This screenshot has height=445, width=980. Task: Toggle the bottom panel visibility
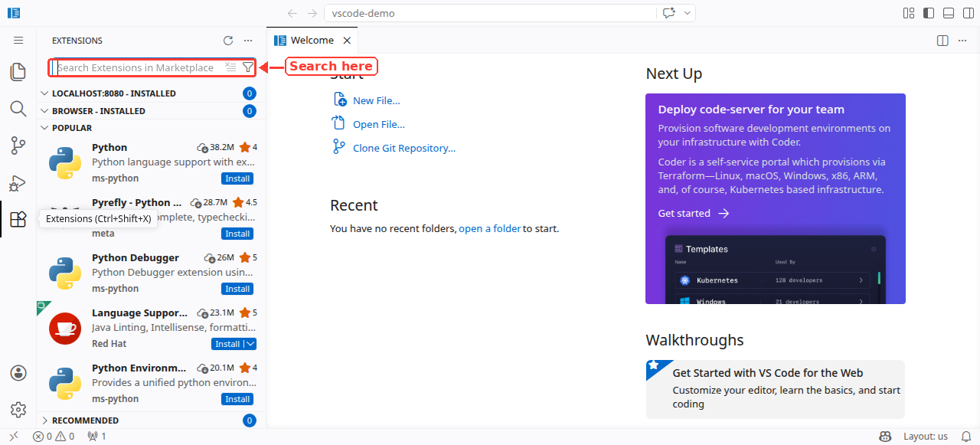point(949,13)
